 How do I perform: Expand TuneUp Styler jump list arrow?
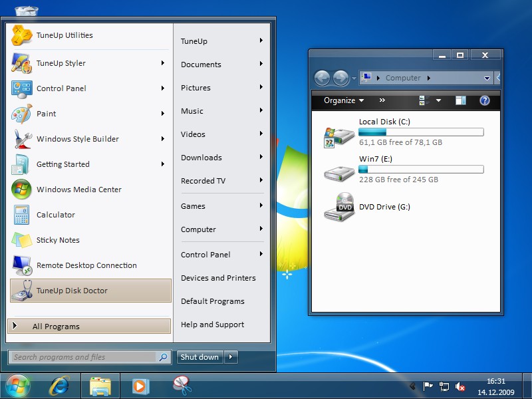[x=163, y=63]
